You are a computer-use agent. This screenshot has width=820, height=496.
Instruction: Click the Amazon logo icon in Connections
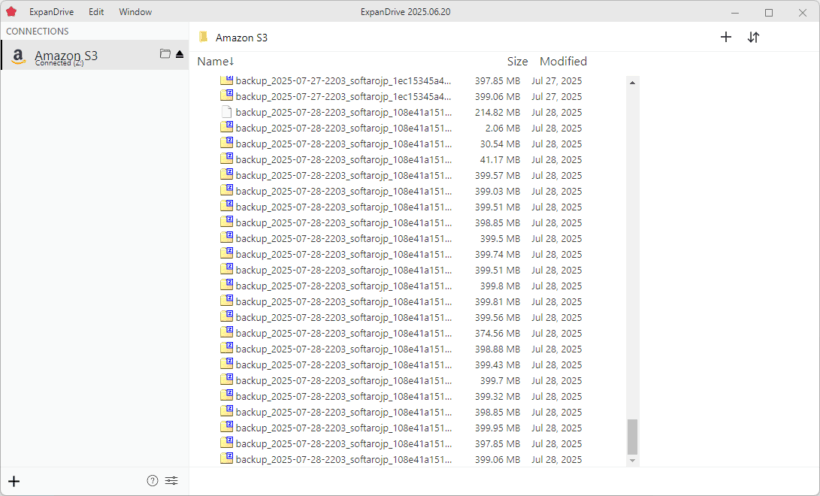point(18,56)
